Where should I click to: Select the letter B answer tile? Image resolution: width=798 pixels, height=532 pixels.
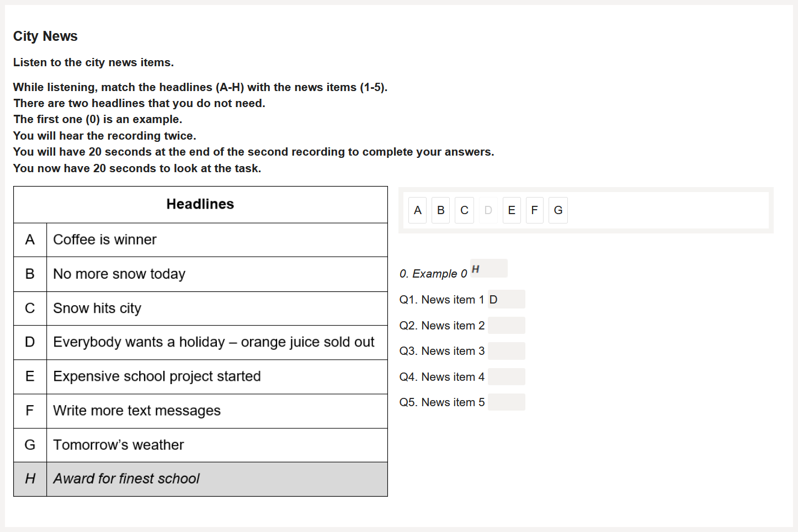click(440, 210)
